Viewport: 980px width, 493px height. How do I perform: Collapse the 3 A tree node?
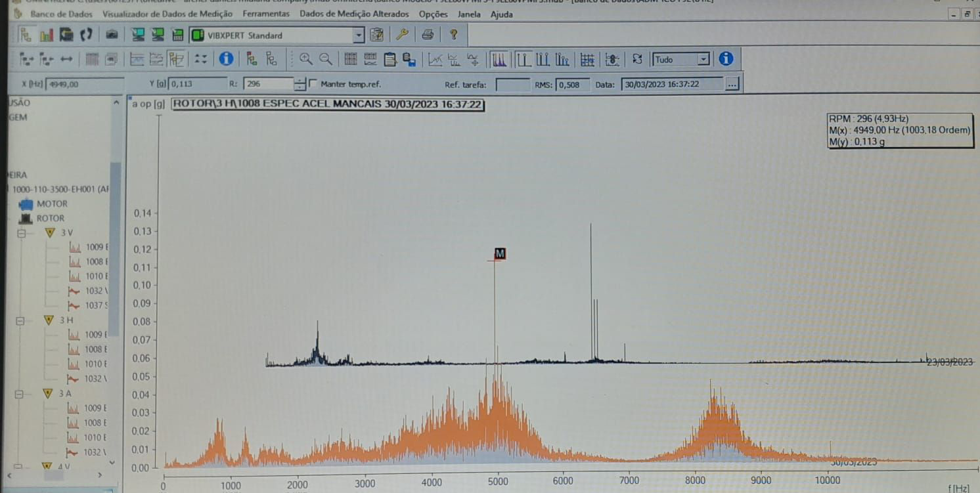pos(20,394)
